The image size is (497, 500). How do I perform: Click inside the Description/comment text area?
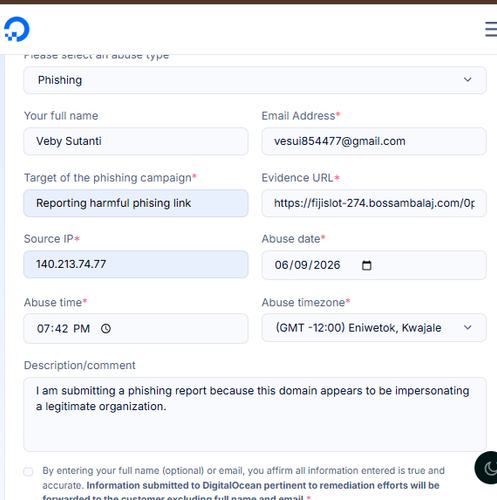click(255, 414)
